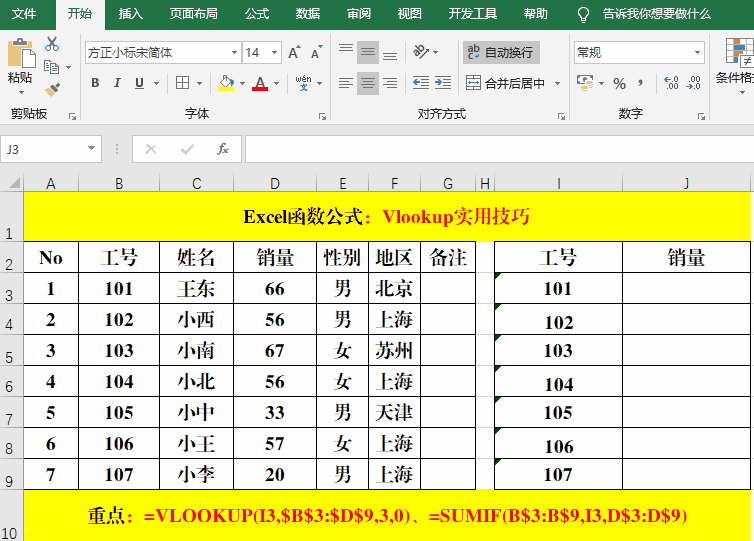The height and width of the screenshot is (541, 754).
Task: Click the decrease indent icon
Action: 421,83
